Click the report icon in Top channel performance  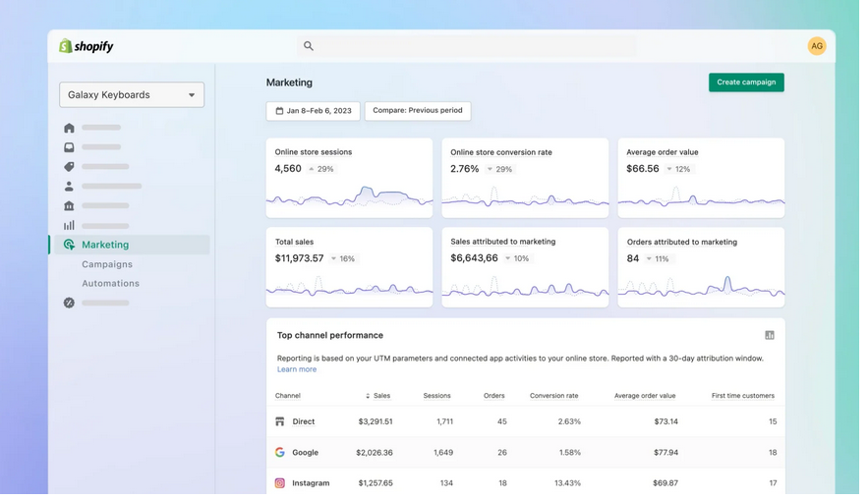(x=770, y=335)
